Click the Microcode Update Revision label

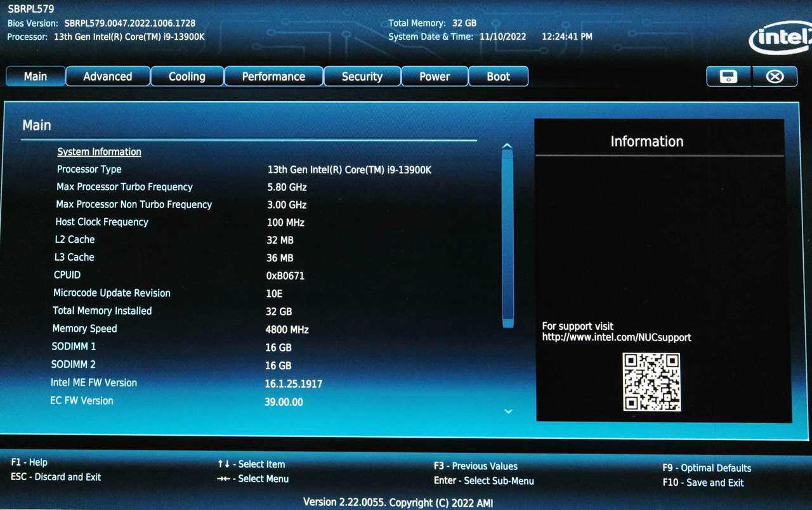[112, 293]
